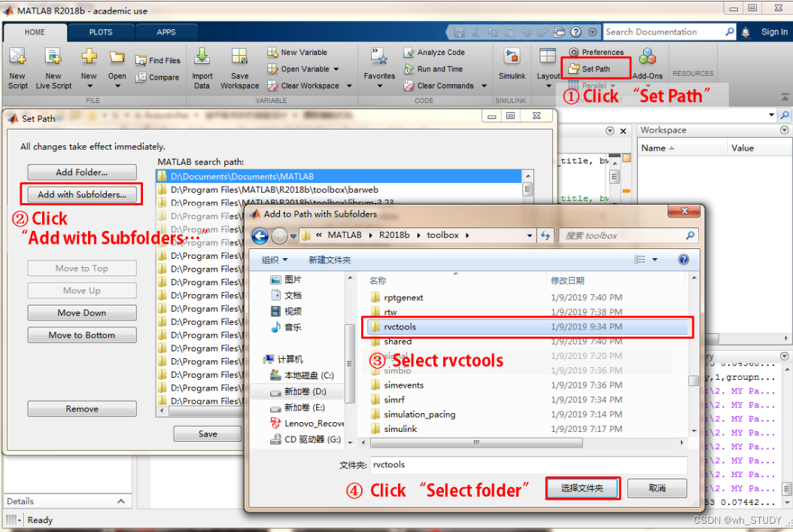Expand the Details panel chevron
The width and height of the screenshot is (793, 532).
tap(121, 501)
